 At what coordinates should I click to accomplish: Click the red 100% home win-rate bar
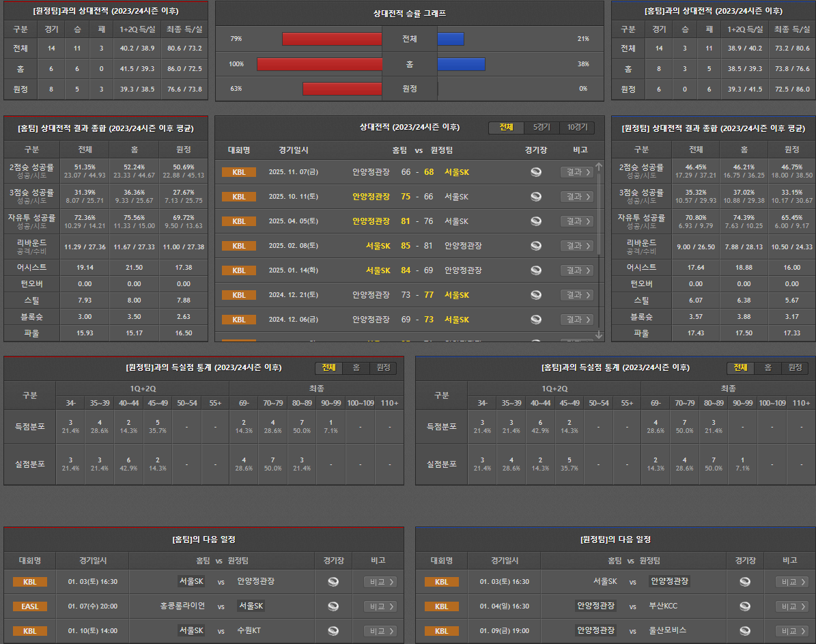pos(319,64)
